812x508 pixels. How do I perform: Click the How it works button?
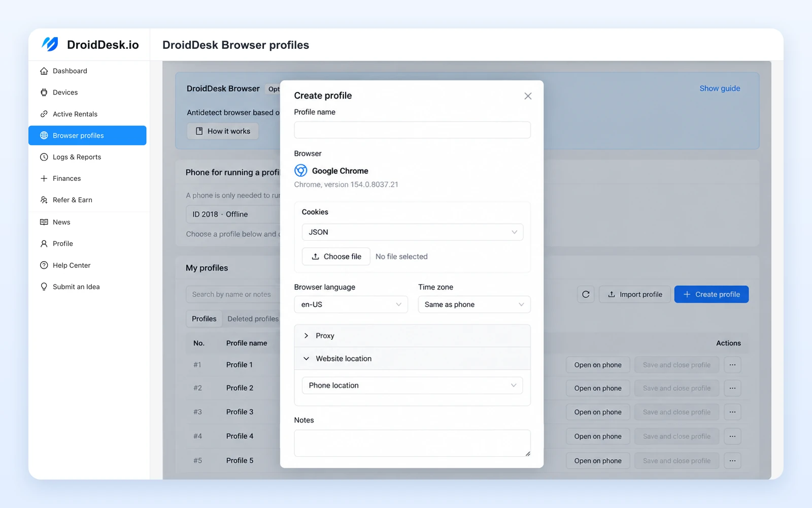[x=223, y=131]
